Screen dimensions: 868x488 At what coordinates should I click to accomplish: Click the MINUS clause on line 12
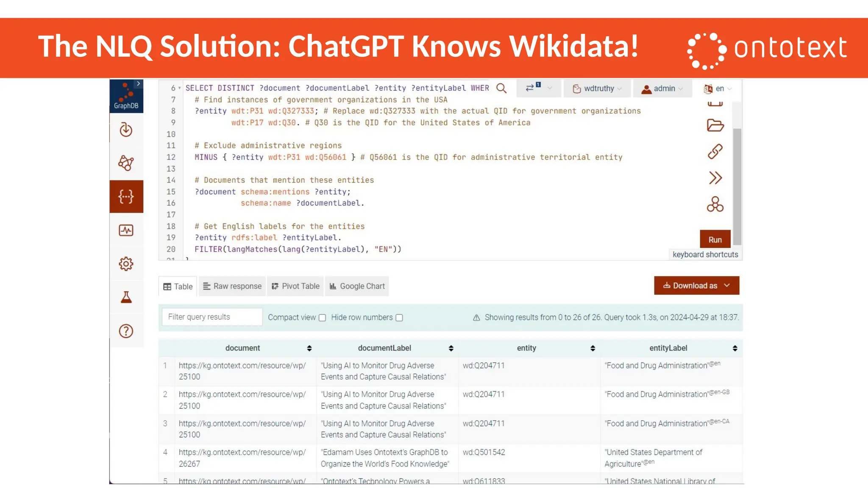pyautogui.click(x=274, y=157)
